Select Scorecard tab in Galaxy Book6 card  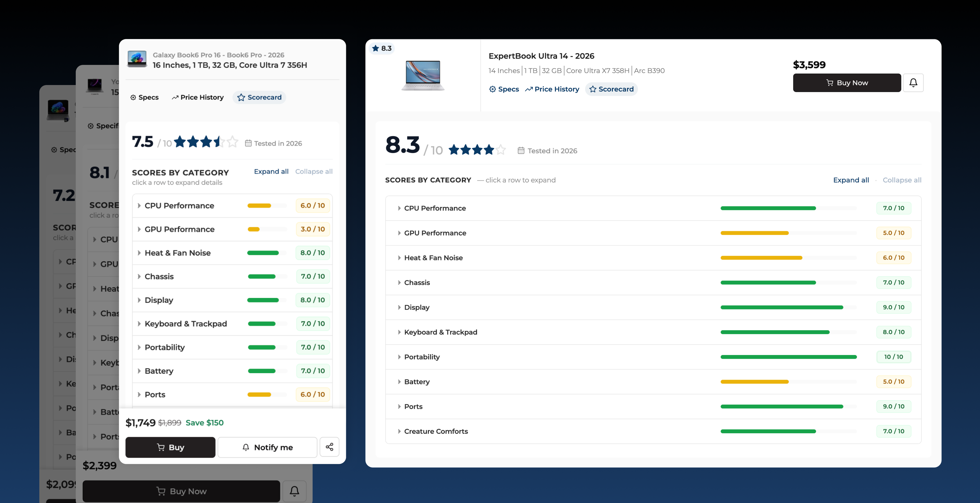coord(259,97)
